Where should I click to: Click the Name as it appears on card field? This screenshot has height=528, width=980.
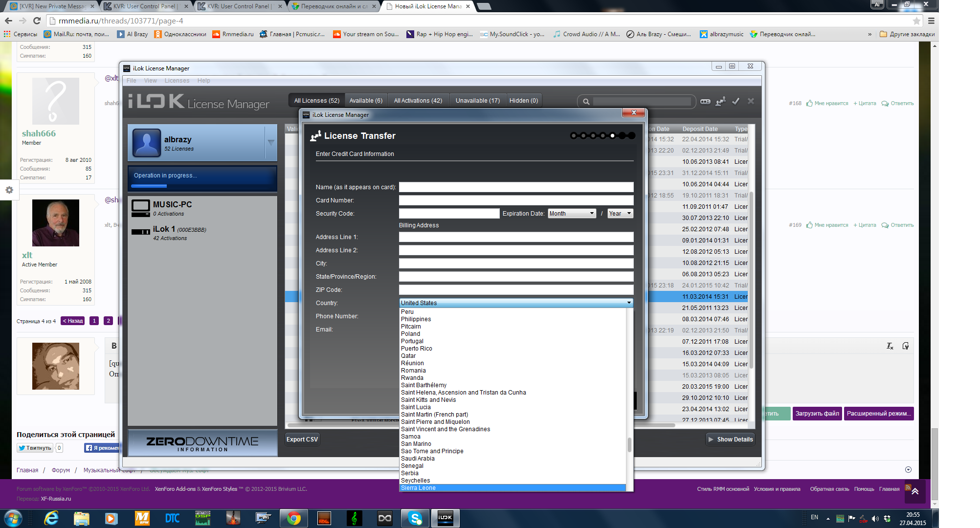[516, 187]
